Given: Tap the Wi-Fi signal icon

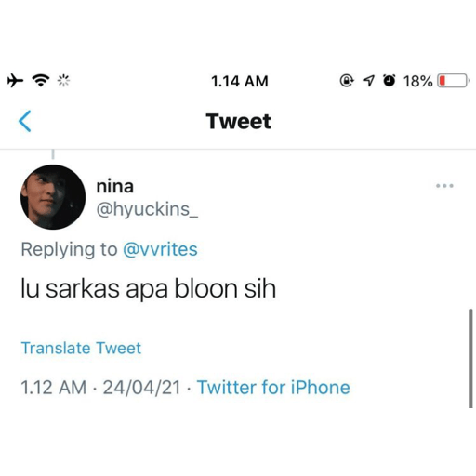Looking at the screenshot, I should pyautogui.click(x=41, y=81).
